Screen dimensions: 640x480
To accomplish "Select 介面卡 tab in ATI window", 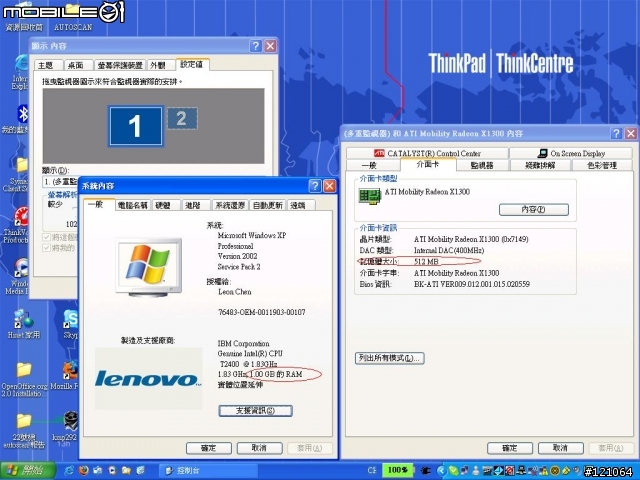I will pos(428,164).
